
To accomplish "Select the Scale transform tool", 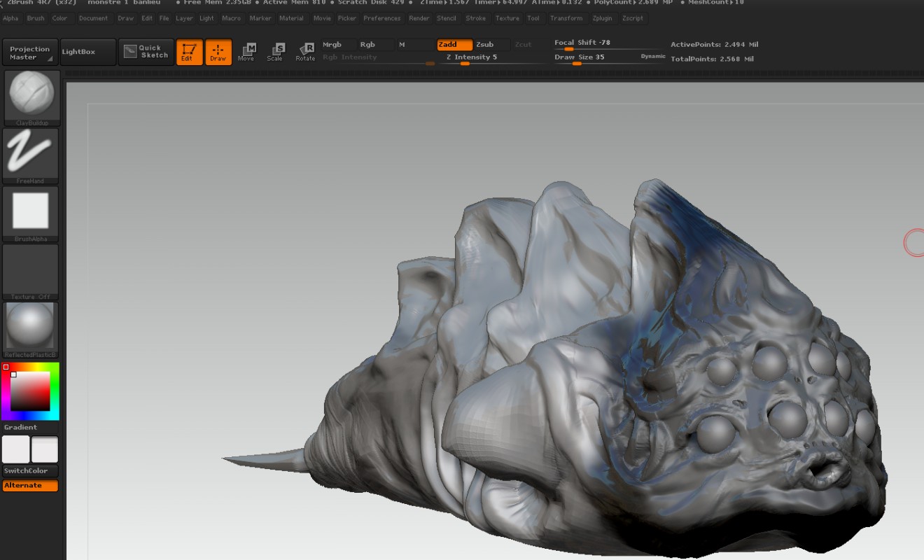I will point(276,52).
